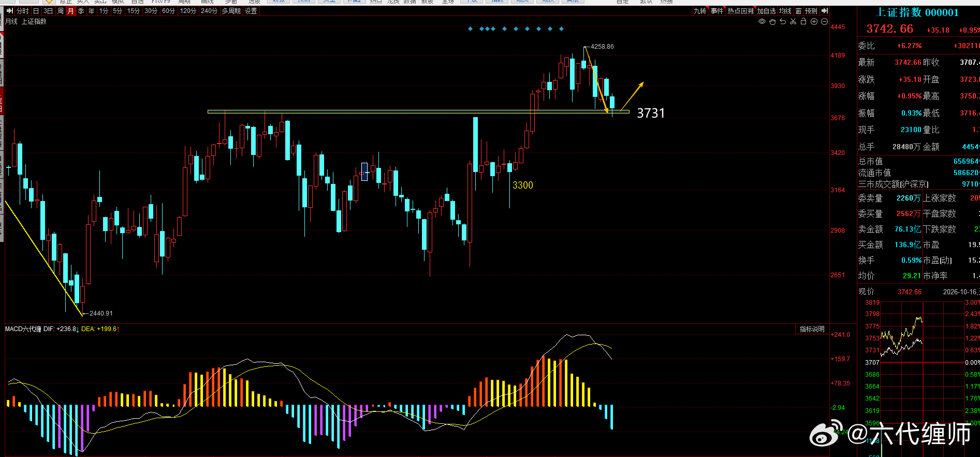Open 热点回溯 hotspot review
The width and height of the screenshot is (980, 457).
point(740,11)
